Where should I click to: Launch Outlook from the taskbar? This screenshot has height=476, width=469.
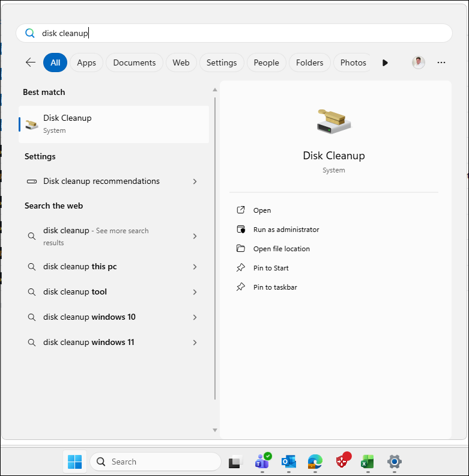coord(289,462)
